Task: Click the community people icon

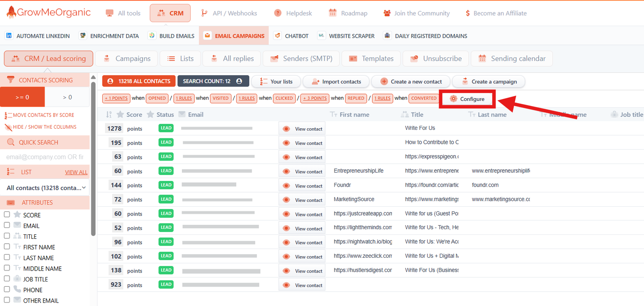Action: 387,13
